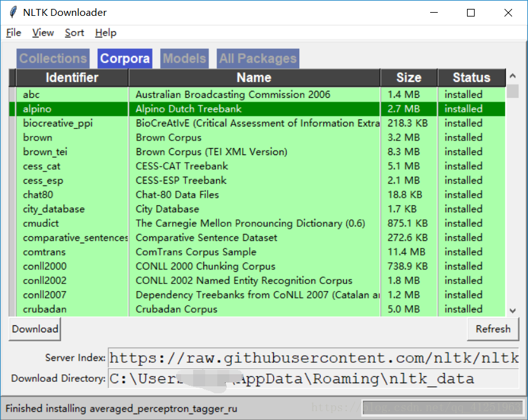Viewport: 528px width, 420px height.
Task: Click the Refresh button
Action: pos(493,329)
